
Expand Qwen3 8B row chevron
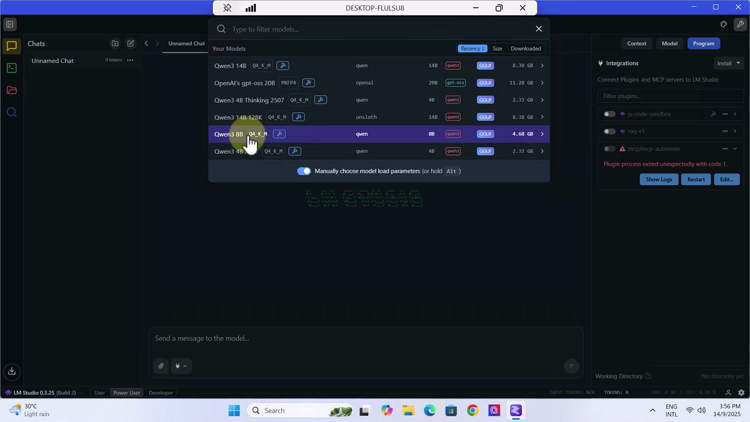542,134
